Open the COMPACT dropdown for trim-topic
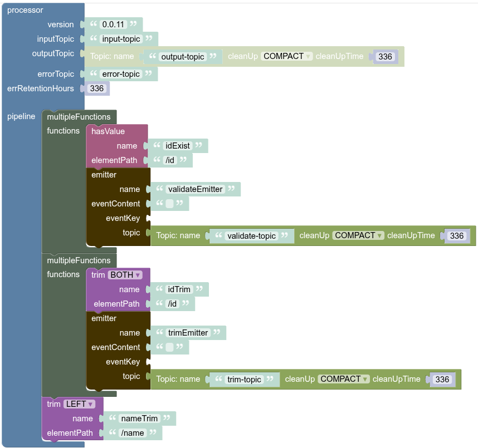 [x=344, y=379]
